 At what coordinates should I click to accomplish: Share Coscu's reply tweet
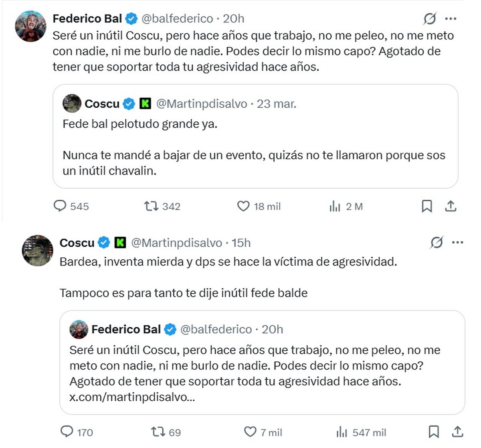click(x=457, y=432)
